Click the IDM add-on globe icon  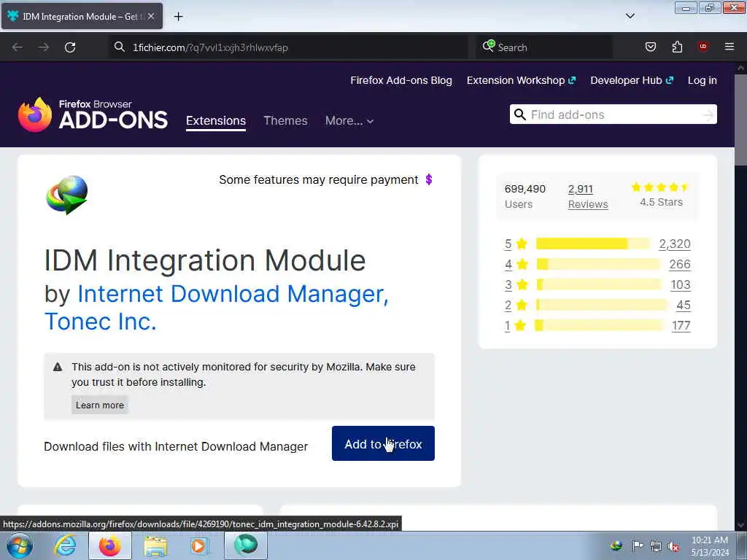pos(66,195)
